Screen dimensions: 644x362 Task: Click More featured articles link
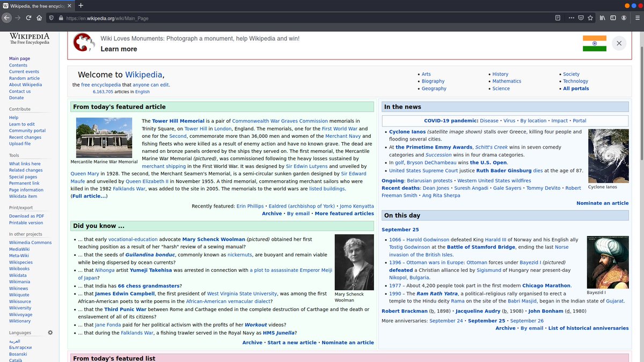click(344, 213)
